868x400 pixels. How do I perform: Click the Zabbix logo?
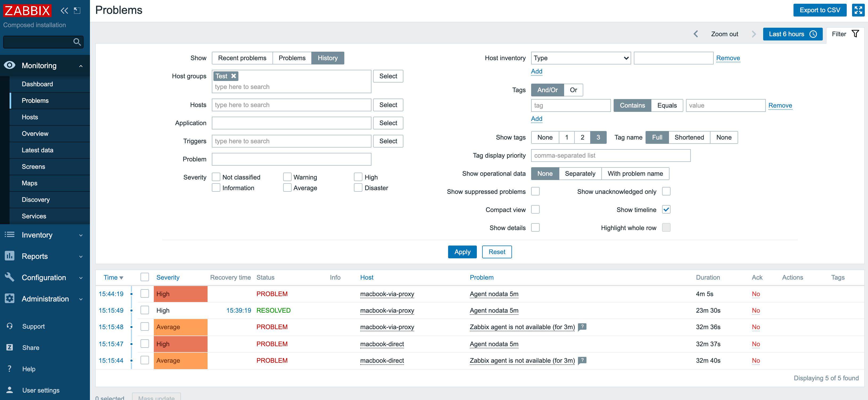[27, 10]
